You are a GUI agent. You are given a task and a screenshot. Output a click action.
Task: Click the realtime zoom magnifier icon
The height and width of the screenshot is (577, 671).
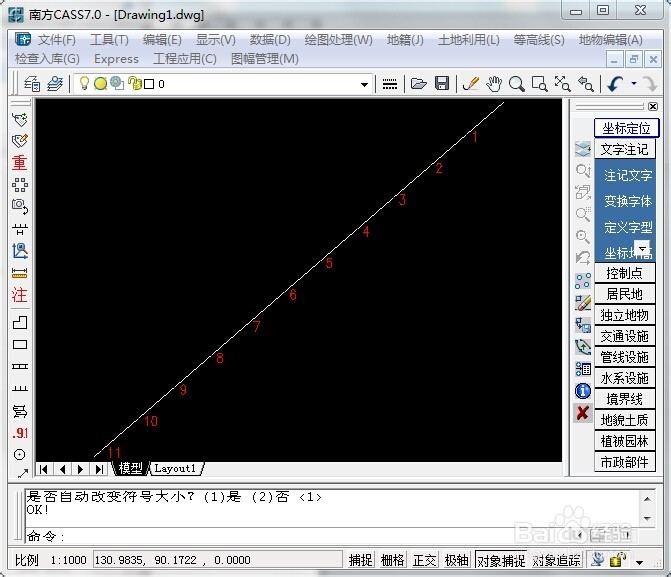pos(517,83)
